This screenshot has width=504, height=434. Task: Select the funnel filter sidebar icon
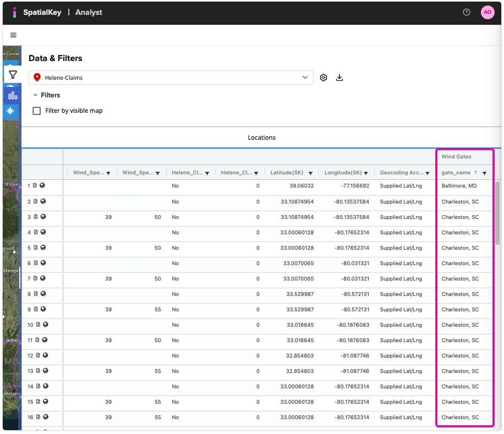pyautogui.click(x=13, y=75)
